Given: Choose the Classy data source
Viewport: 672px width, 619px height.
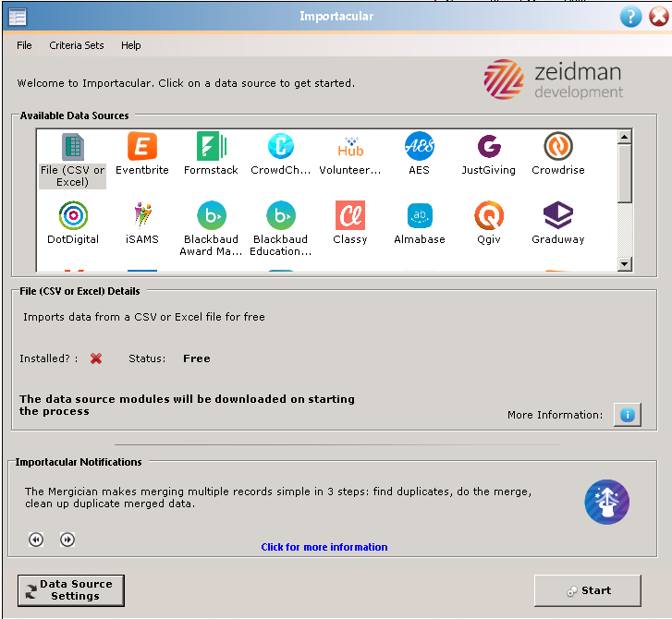Looking at the screenshot, I should tap(350, 224).
